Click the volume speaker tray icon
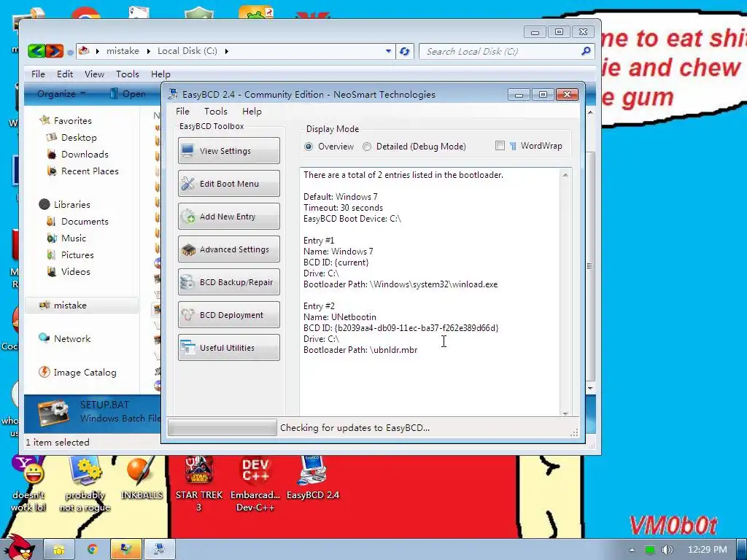 [667, 550]
